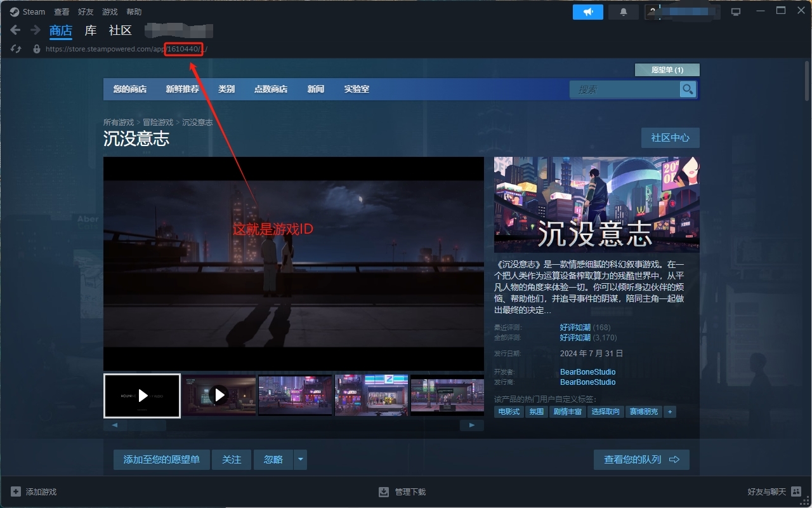Click 添加至您的愿望单 button
The image size is (812, 508).
(x=162, y=460)
